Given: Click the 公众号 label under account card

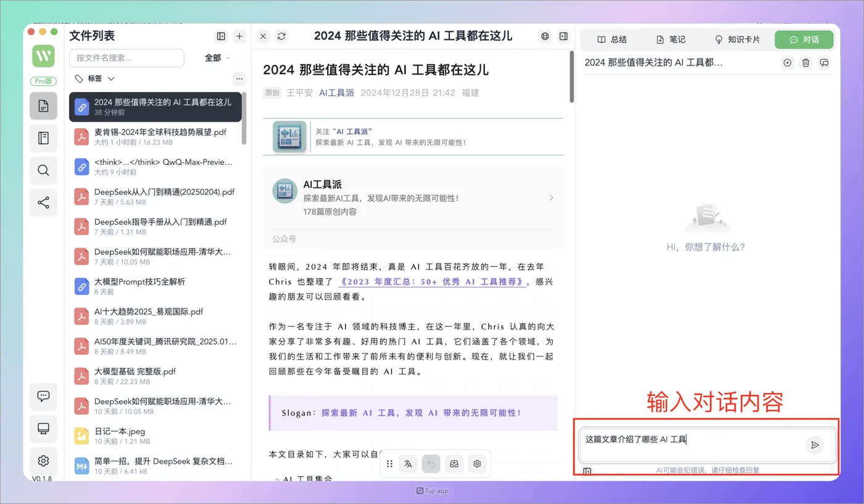Looking at the screenshot, I should [x=284, y=239].
